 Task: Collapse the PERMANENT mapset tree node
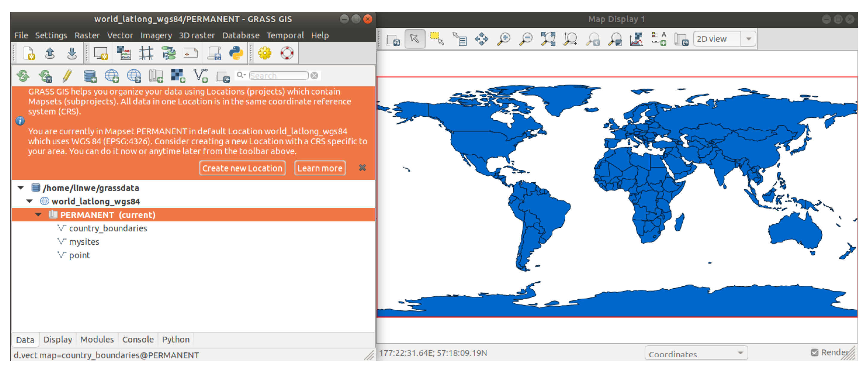(x=38, y=215)
